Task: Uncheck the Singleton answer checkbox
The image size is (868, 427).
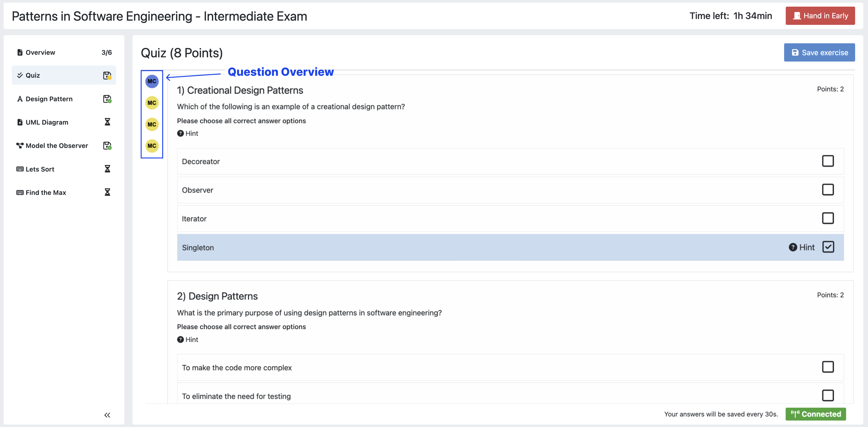Action: point(828,247)
